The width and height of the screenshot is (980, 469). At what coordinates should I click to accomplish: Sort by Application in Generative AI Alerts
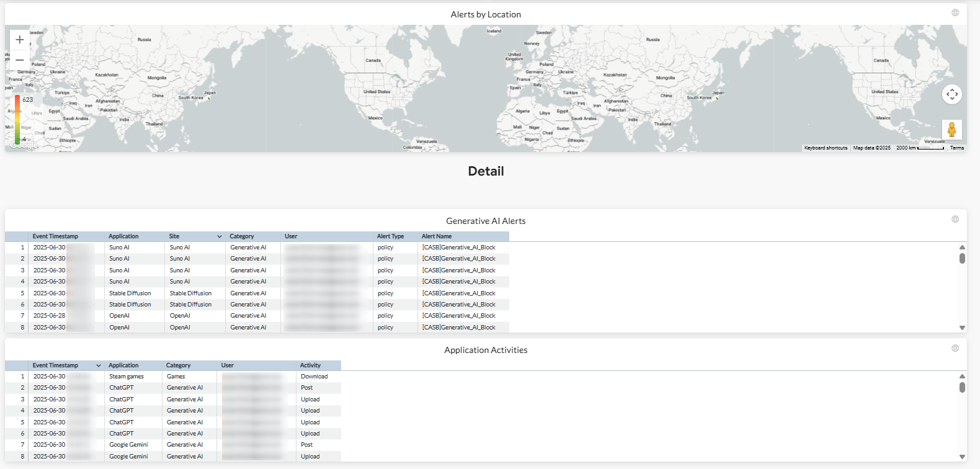tap(123, 236)
